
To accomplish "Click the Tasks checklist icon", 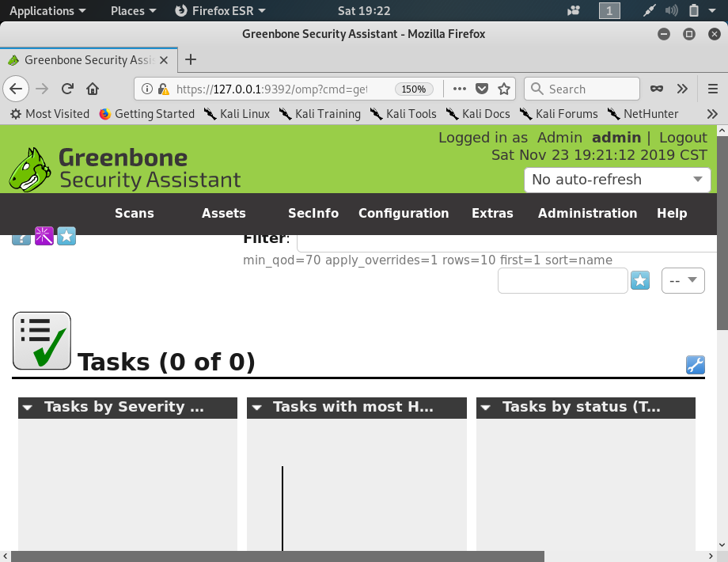I will tap(42, 340).
